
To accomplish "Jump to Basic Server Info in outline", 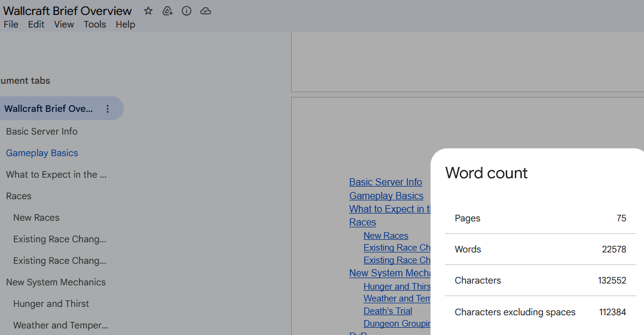I will tap(41, 132).
